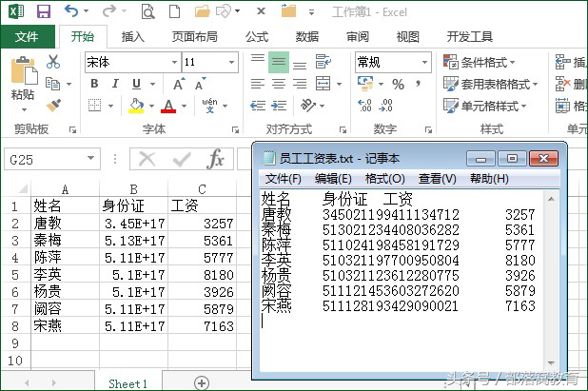The image size is (588, 391).
Task: Set middle vertical alignment
Action: (x=279, y=62)
